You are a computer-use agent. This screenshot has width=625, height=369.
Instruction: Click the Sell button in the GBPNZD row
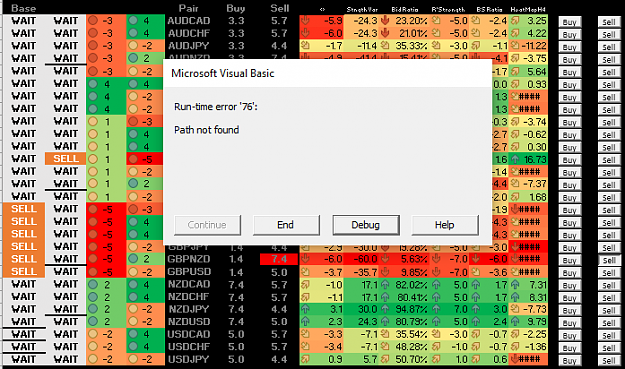[609, 260]
